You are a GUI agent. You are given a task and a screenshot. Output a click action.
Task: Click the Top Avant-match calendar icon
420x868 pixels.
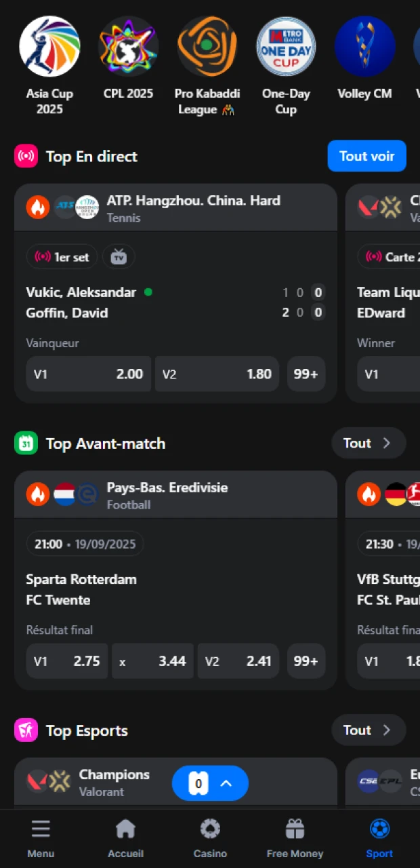tap(26, 443)
